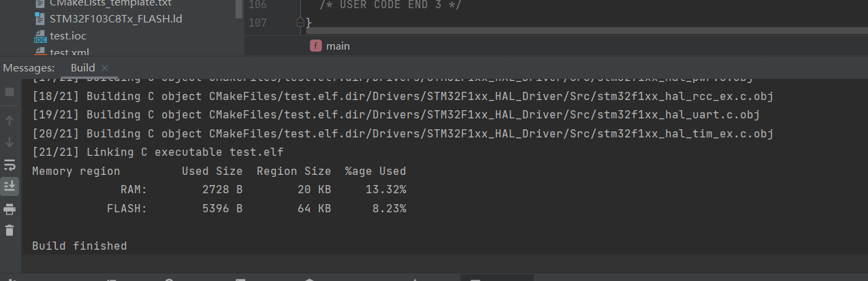
Task: Click the main function breadcrumb
Action: (338, 46)
